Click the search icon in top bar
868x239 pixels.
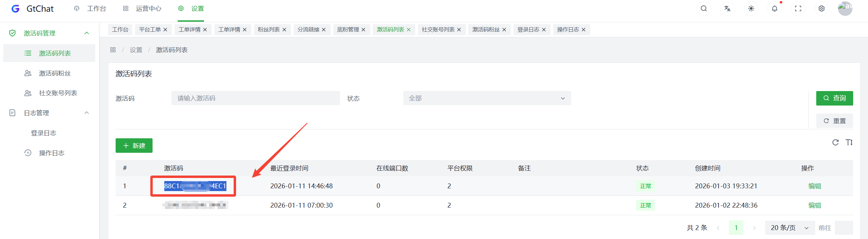704,9
